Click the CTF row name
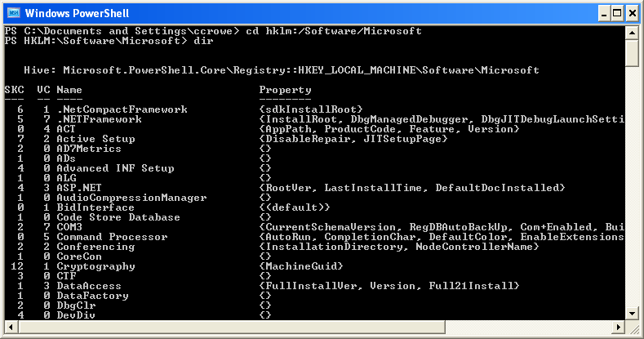This screenshot has width=644, height=339. tap(66, 276)
